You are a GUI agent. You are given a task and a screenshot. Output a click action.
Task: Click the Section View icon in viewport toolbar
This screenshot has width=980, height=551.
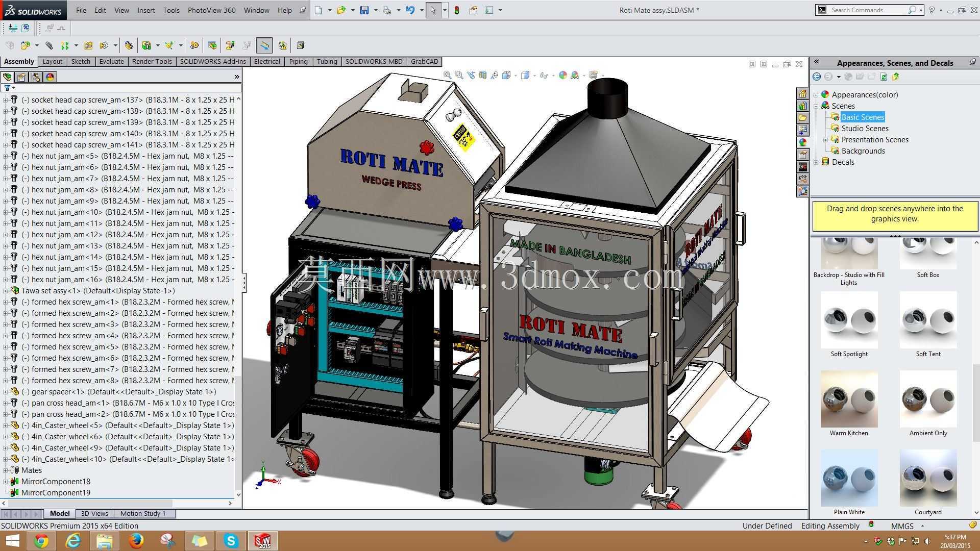483,75
